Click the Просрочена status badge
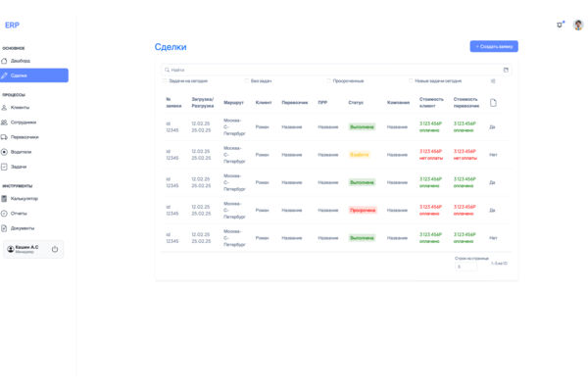 click(363, 210)
